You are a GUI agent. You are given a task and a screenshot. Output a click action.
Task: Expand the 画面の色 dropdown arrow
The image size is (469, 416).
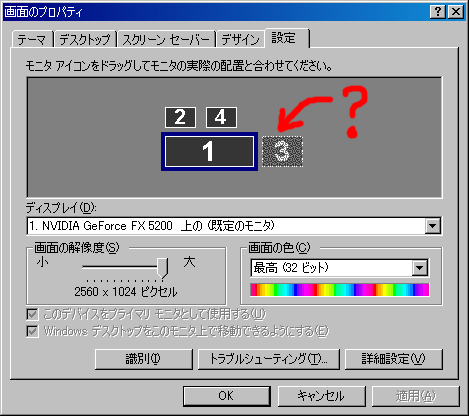pos(420,268)
